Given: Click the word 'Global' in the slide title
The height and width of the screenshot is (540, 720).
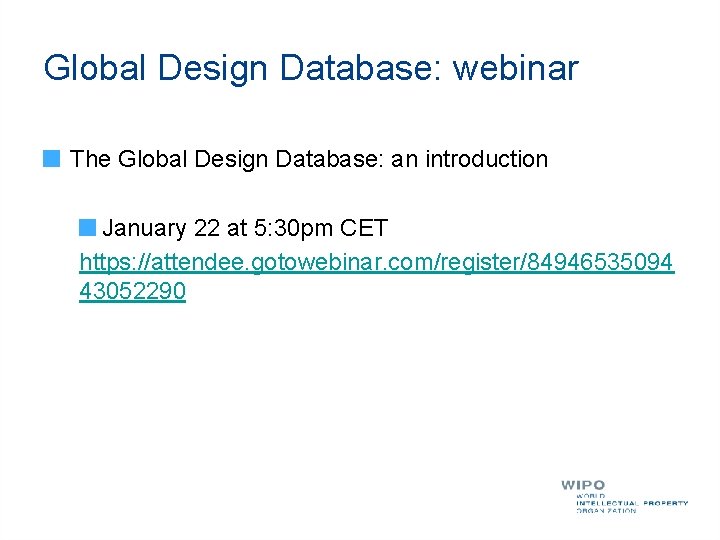Looking at the screenshot, I should [95, 68].
